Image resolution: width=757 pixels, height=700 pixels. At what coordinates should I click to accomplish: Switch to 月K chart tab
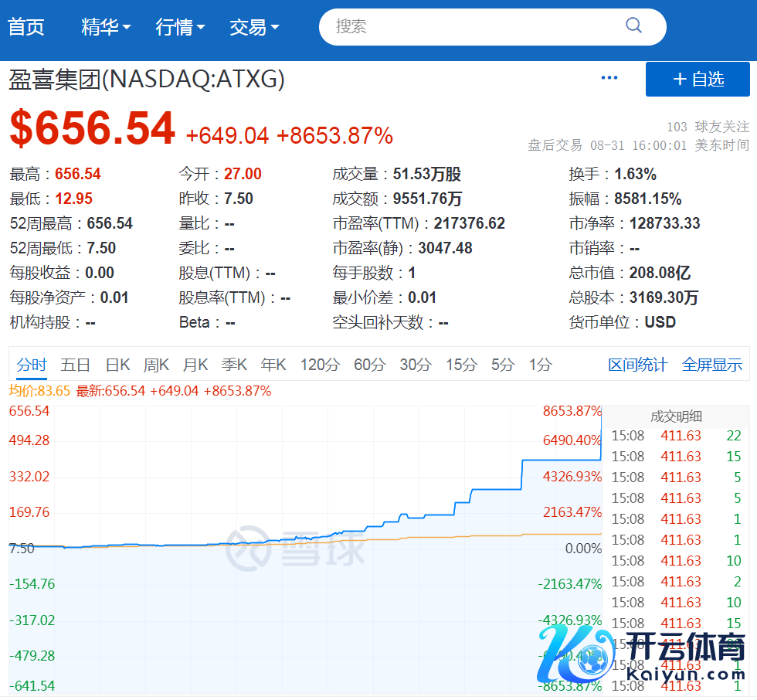[195, 365]
